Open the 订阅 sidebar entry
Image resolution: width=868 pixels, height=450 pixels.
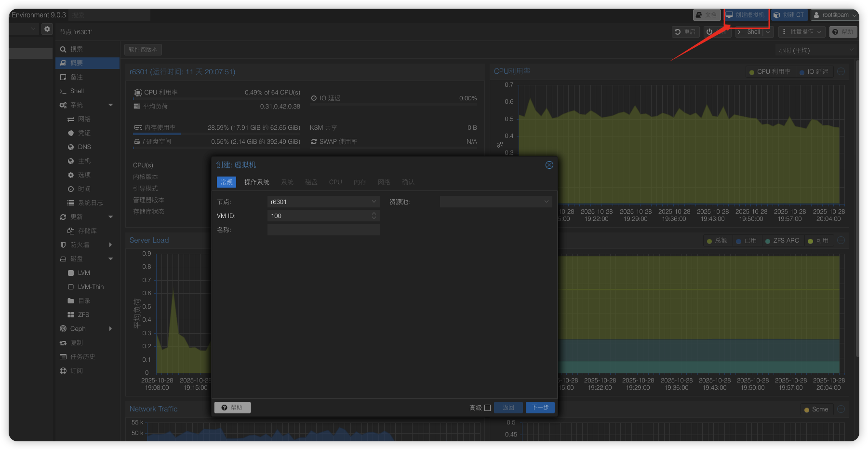[x=76, y=371]
